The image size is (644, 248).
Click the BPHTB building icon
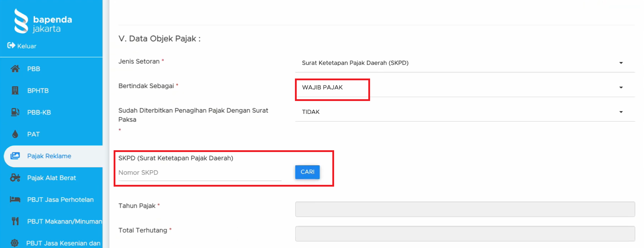(15, 91)
